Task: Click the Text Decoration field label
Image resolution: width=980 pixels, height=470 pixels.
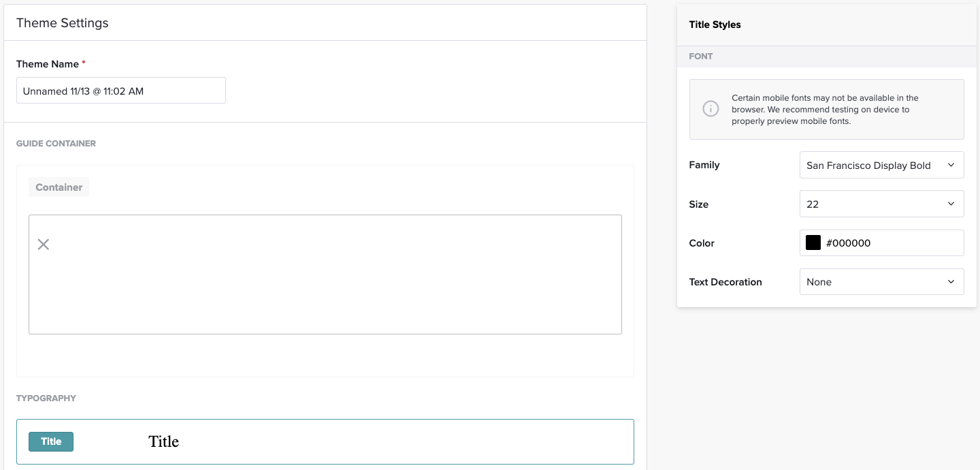Action: 725,282
